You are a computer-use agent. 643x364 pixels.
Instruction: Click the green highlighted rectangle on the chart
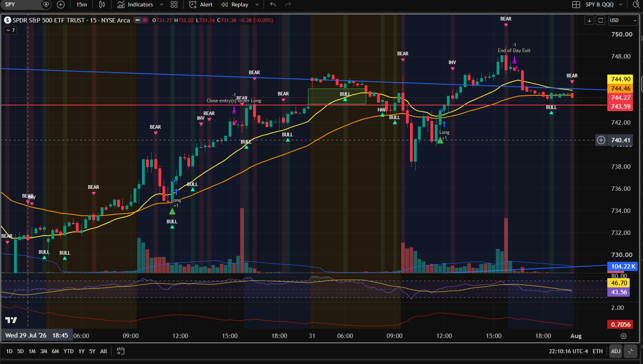point(337,97)
